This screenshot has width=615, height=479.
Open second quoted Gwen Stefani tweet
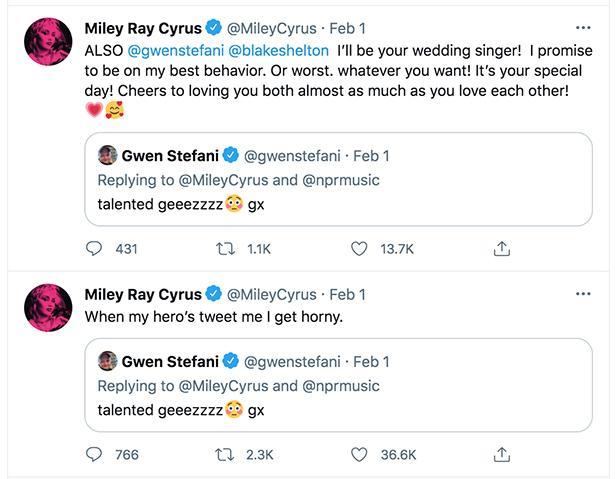click(x=338, y=385)
